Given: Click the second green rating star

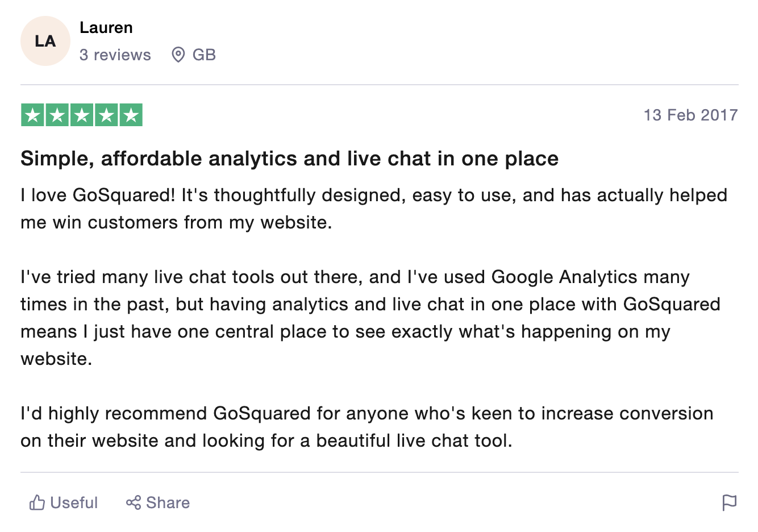Looking at the screenshot, I should coord(57,115).
